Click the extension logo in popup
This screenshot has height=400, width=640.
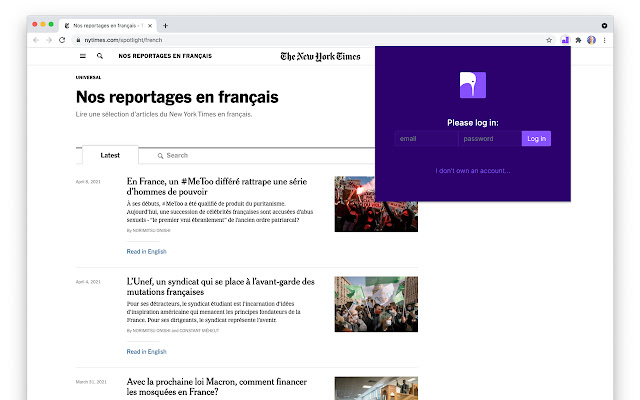click(x=473, y=85)
